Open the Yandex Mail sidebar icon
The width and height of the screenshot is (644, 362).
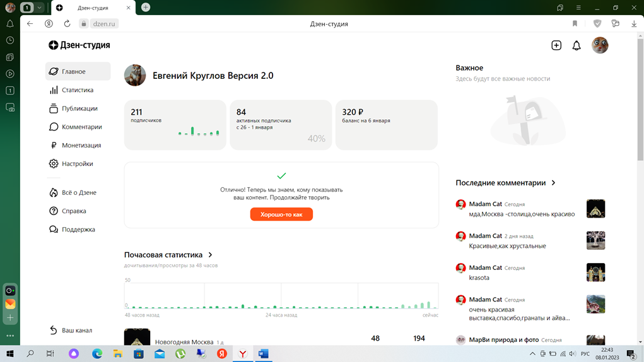point(10,304)
